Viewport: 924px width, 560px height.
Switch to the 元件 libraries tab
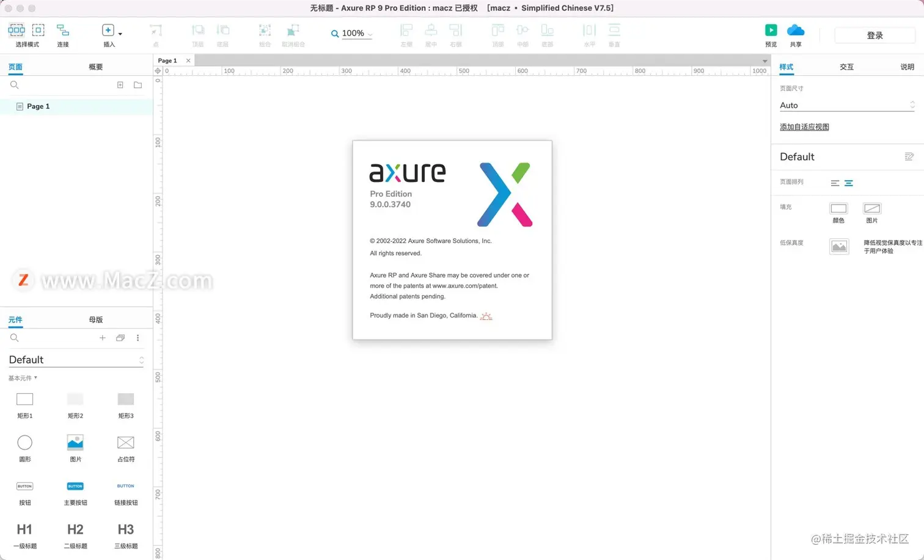coord(15,320)
